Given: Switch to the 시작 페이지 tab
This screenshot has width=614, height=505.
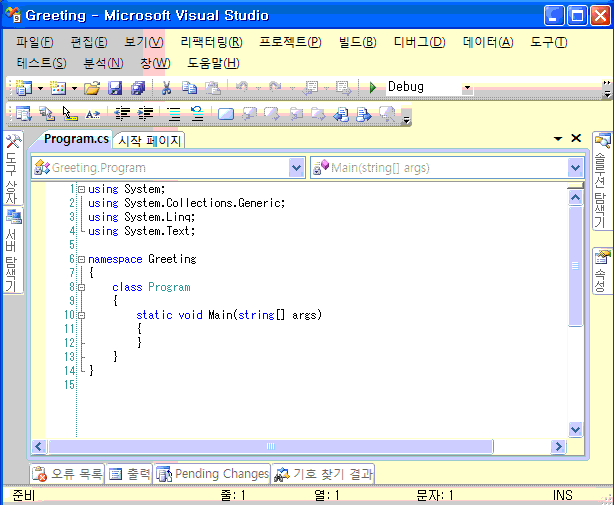Looking at the screenshot, I should point(149,141).
